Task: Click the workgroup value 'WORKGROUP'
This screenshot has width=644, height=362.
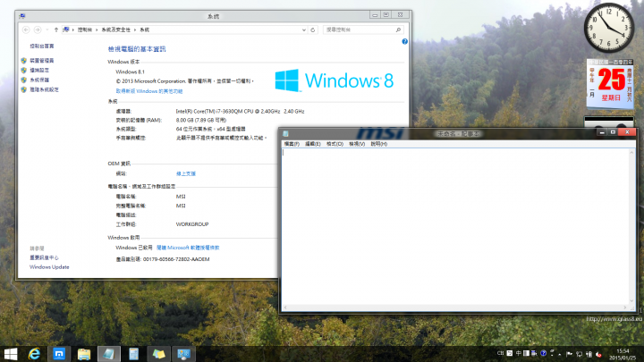Action: pos(192,224)
